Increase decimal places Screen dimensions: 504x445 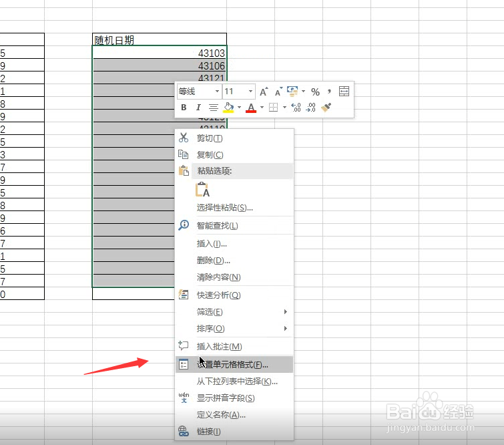(296, 107)
